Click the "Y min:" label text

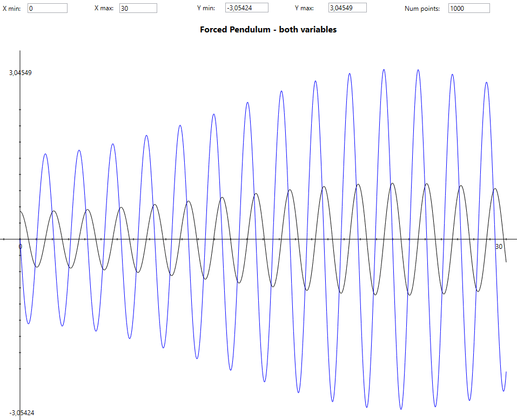pos(206,8)
